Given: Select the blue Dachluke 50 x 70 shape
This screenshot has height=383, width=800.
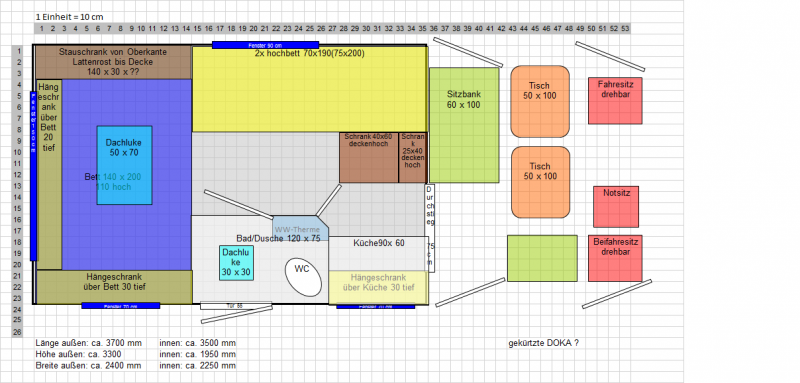Looking at the screenshot, I should pyautogui.click(x=124, y=165).
